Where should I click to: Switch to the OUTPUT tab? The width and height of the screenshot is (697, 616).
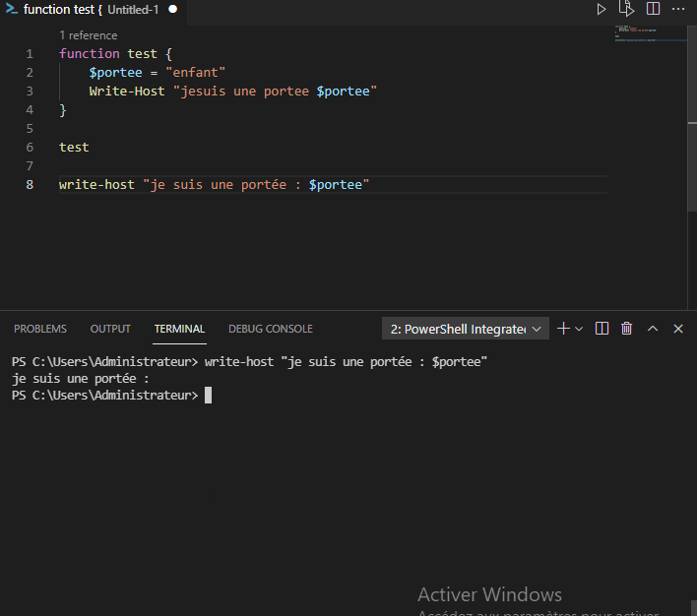tap(110, 329)
